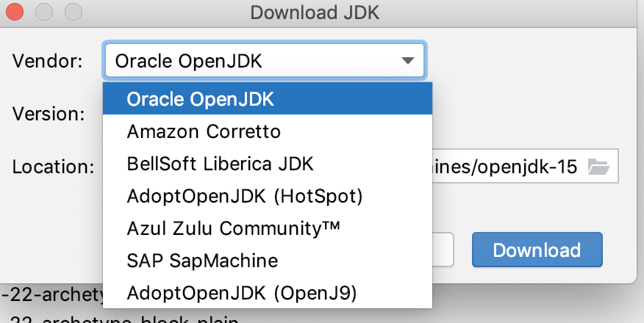Pick AdoptOpenJDK (OpenJ9) option
Image resolution: width=644 pixels, height=323 pixels.
[x=268, y=293]
